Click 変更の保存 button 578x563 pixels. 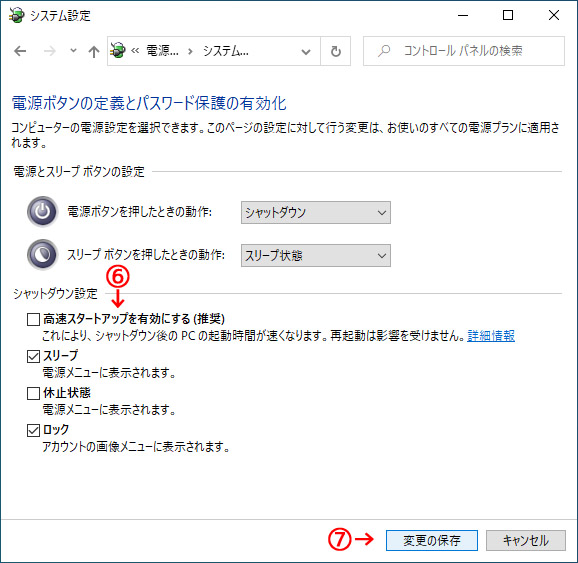pos(432,541)
